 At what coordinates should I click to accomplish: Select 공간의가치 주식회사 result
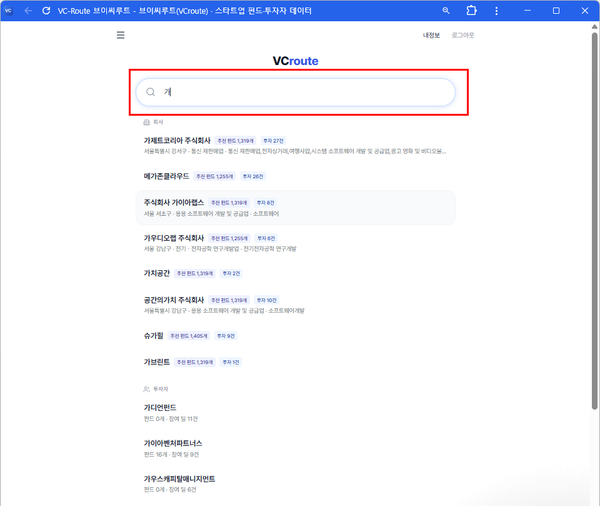click(x=295, y=305)
